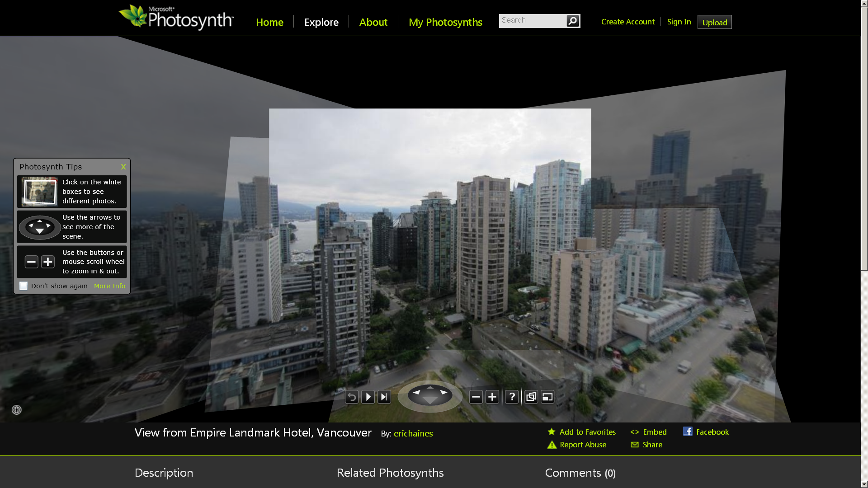Viewport: 868px width, 488px height.
Task: Click the plus icon in Tips panel
Action: tap(48, 262)
